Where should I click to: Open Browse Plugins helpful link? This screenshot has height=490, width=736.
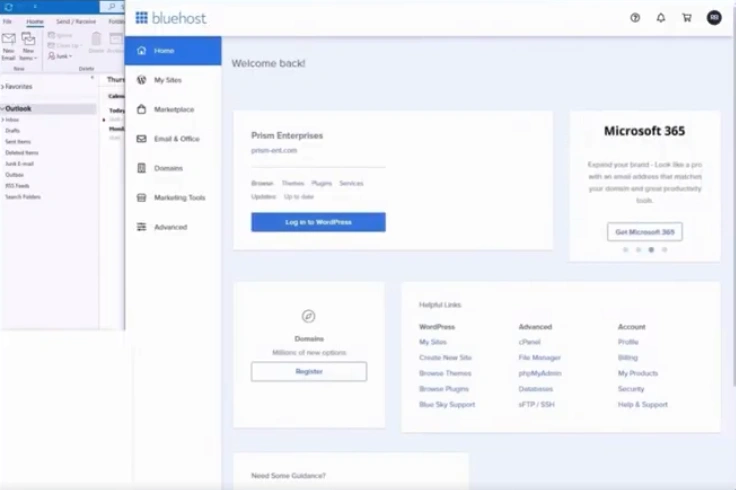pos(444,389)
